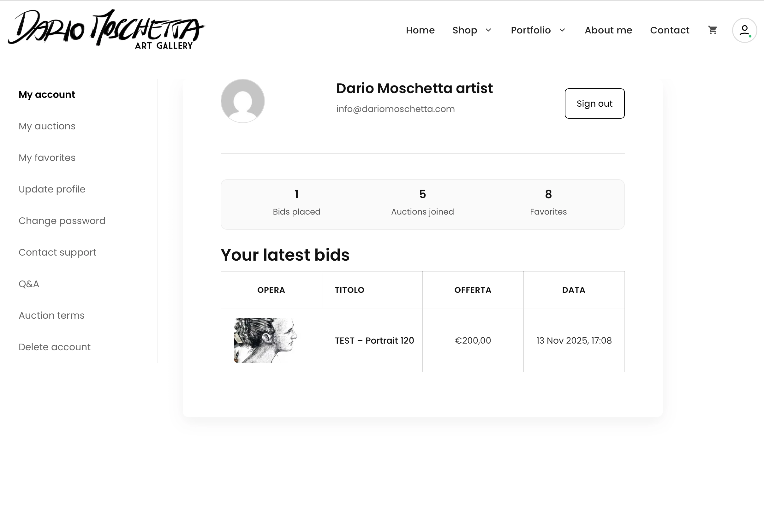Viewport: 764px width, 532px height.
Task: Click the Sign out button
Action: (594, 103)
